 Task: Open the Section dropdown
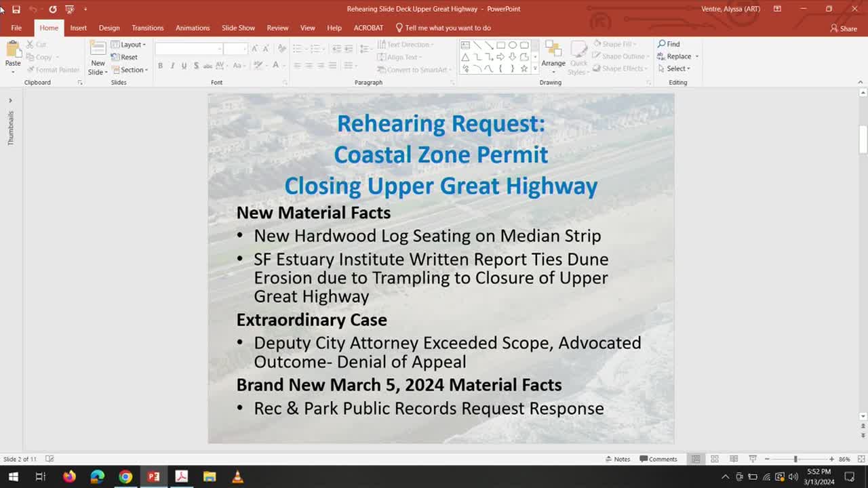pos(130,70)
